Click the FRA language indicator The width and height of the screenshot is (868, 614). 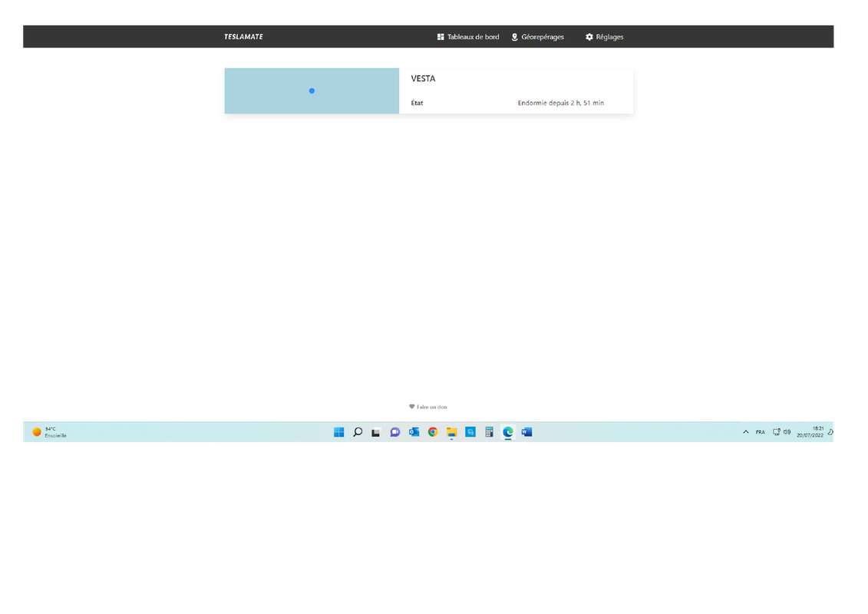(x=760, y=432)
